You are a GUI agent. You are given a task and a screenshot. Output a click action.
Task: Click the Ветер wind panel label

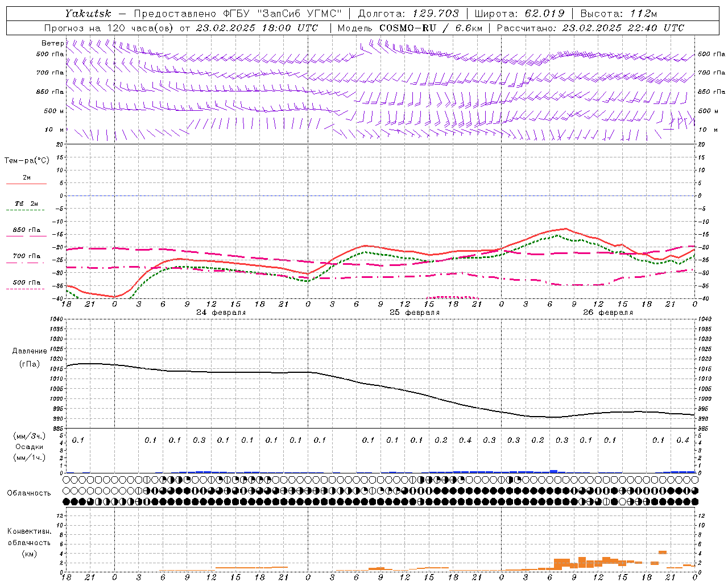click(x=52, y=43)
